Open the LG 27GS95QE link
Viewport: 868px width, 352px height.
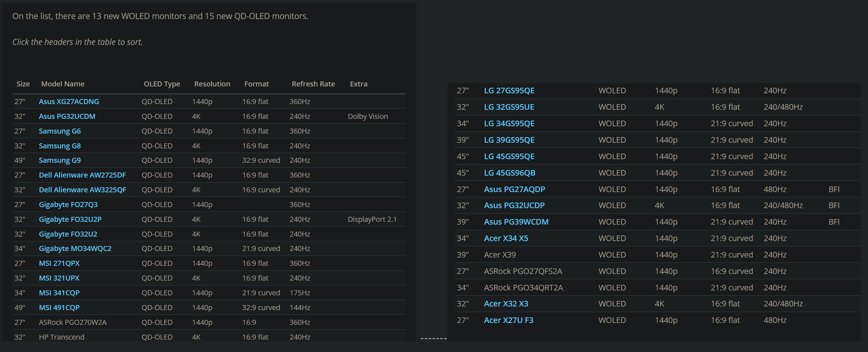509,91
